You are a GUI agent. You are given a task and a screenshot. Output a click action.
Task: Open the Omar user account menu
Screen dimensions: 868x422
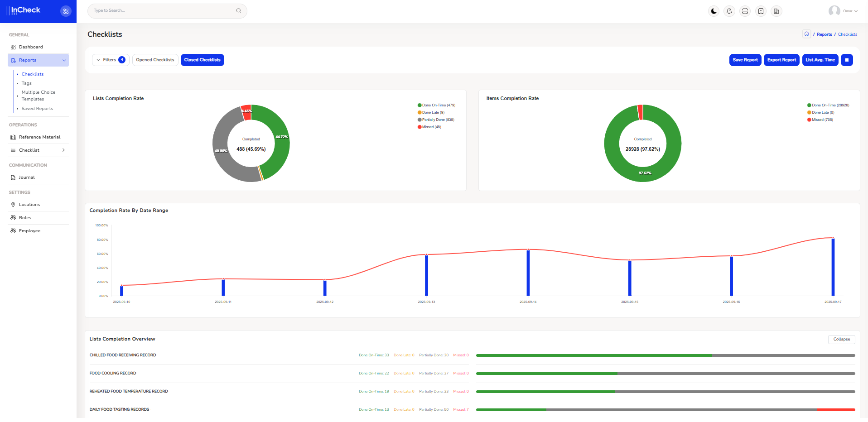tap(843, 11)
